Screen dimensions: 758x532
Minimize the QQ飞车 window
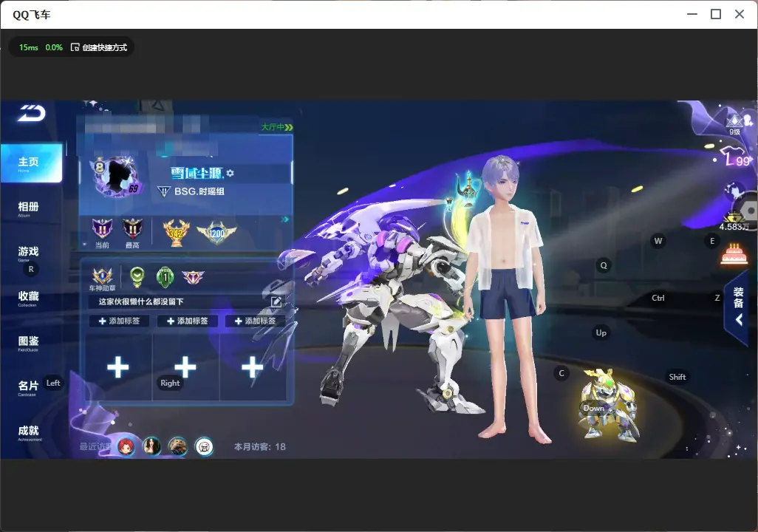click(692, 14)
